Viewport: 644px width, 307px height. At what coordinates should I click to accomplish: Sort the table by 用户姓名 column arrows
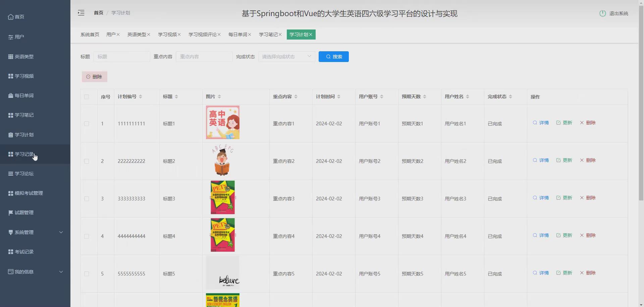[x=468, y=97]
